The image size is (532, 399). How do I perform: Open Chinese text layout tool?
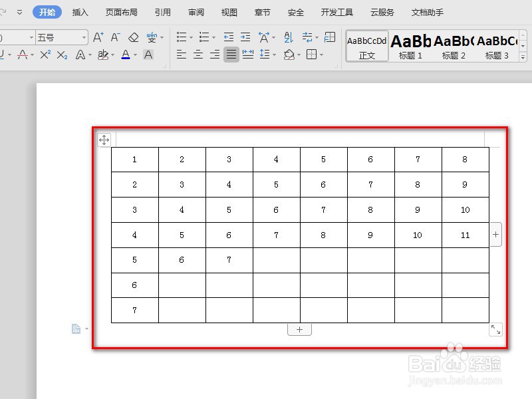264,37
